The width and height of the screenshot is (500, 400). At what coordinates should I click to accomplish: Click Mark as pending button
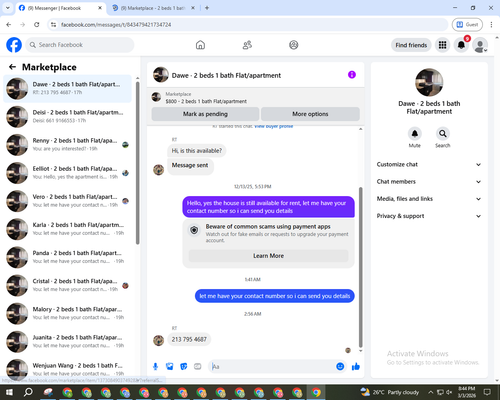click(205, 114)
